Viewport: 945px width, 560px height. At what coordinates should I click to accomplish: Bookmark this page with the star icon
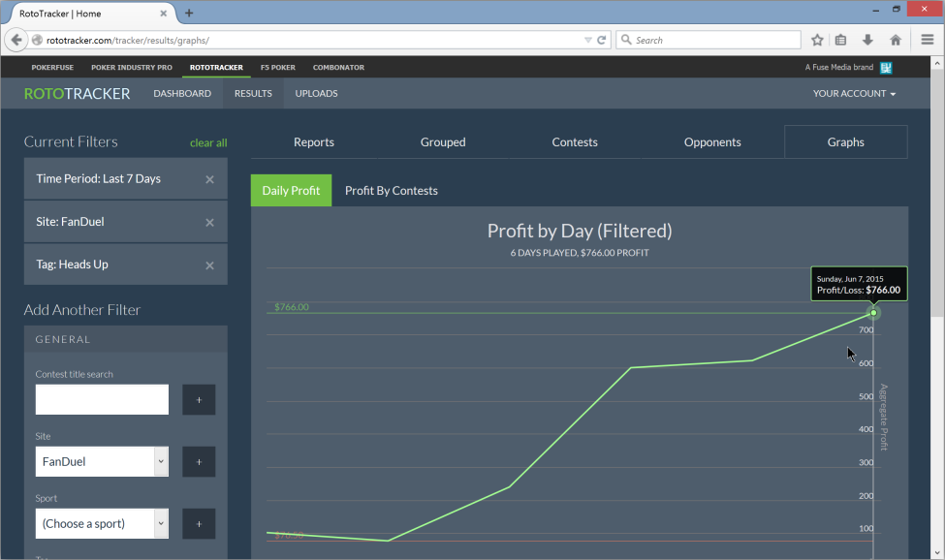817,40
